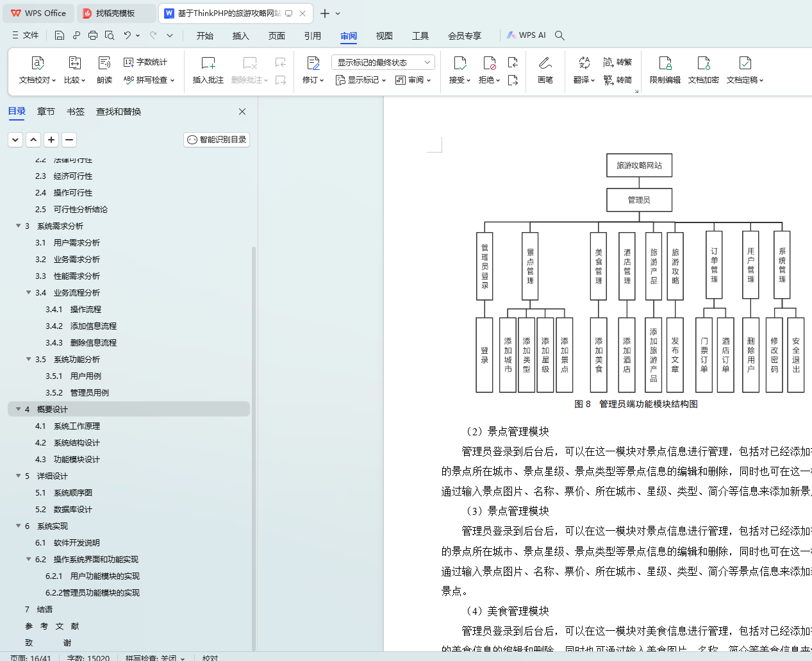The height and width of the screenshot is (661, 812).
Task: Run 拼写检查 spell check
Action: 149,80
